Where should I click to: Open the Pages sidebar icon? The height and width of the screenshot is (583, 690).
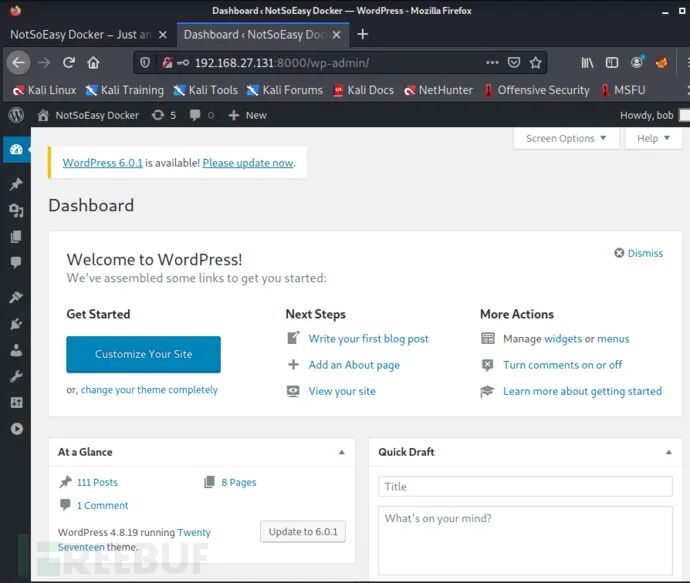pos(16,237)
